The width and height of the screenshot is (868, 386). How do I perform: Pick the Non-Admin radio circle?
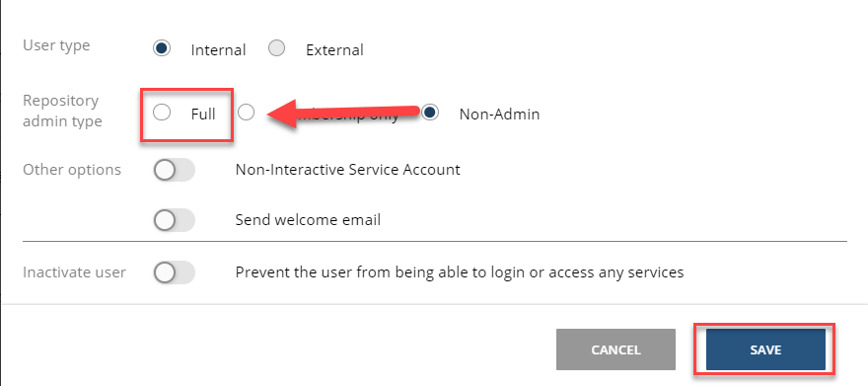[430, 113]
